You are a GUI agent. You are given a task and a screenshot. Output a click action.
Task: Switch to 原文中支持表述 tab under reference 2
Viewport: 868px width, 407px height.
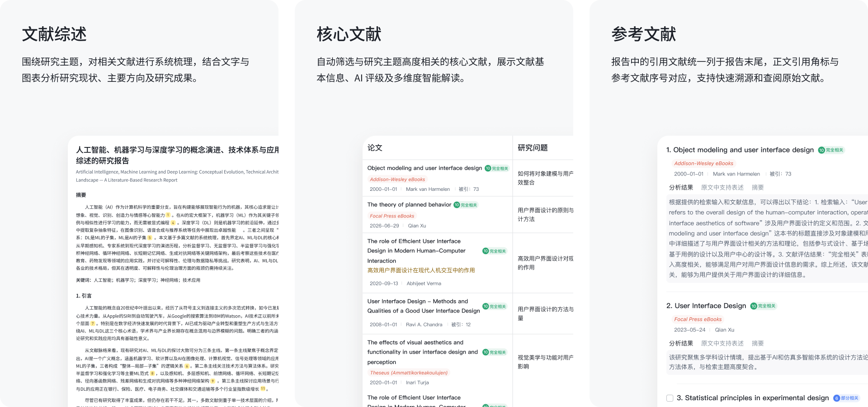click(722, 344)
